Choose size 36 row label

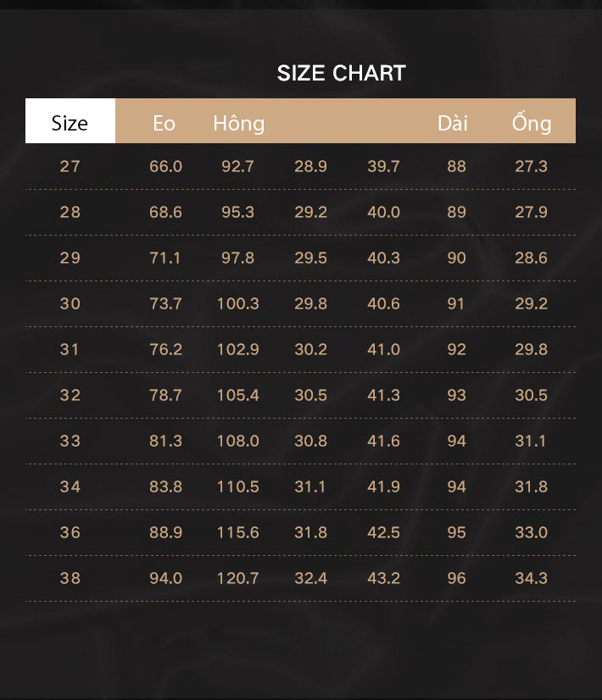tap(70, 532)
